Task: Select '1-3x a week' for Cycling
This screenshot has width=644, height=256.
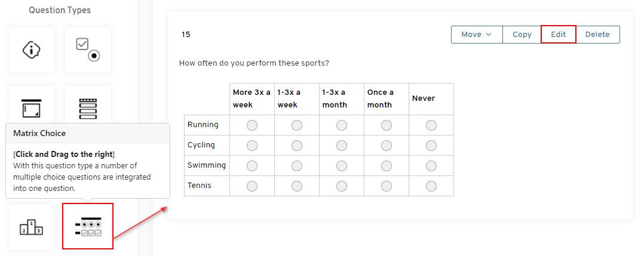Action: pos(297,146)
